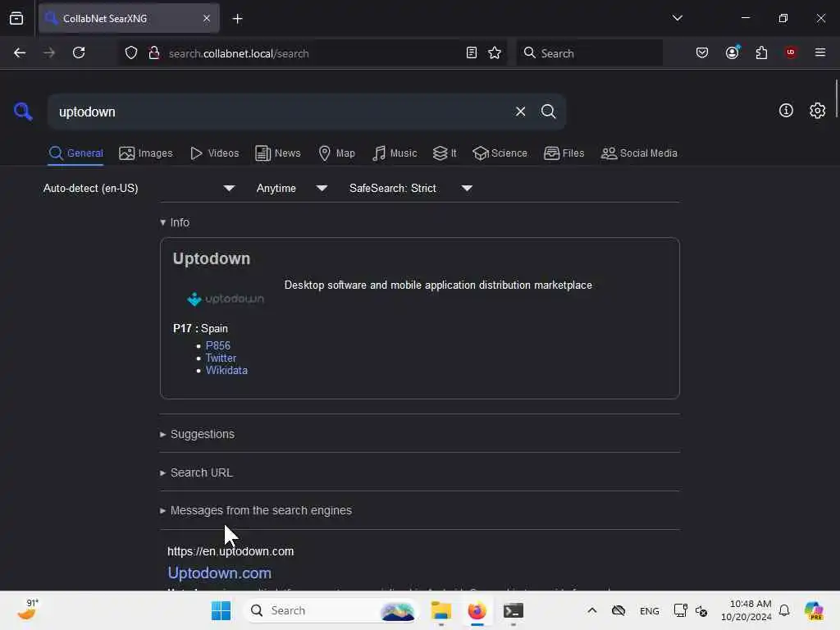This screenshot has width=840, height=630.
Task: Show hidden system tray icons
Action: [592, 610]
